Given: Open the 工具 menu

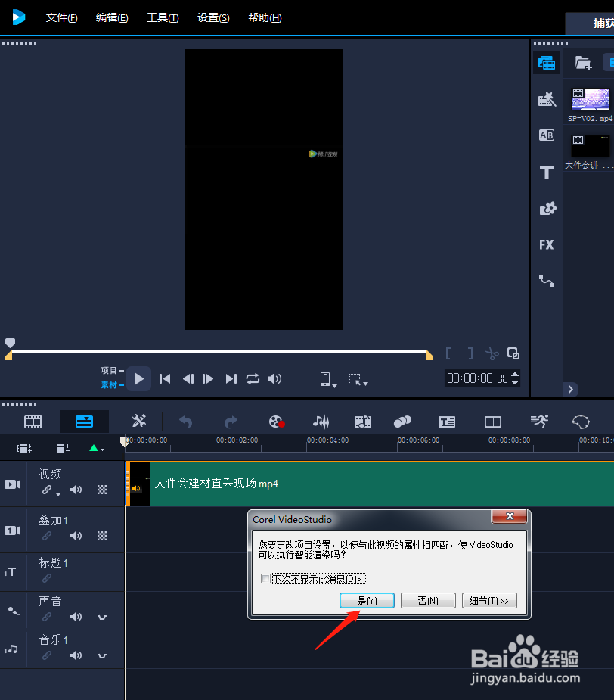Looking at the screenshot, I should [162, 17].
